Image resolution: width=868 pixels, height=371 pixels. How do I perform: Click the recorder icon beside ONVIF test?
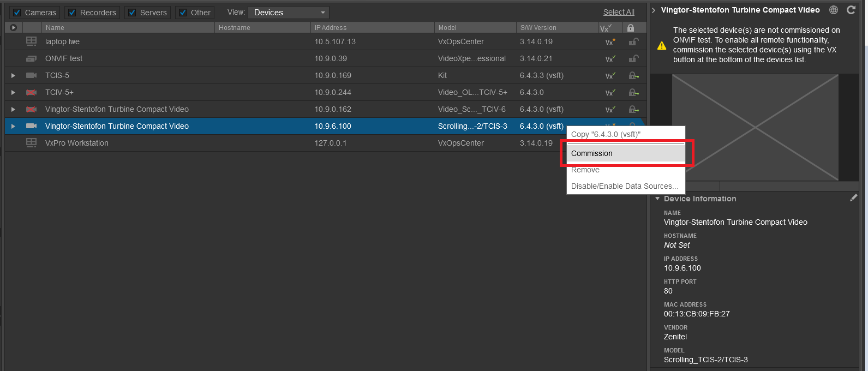click(32, 58)
